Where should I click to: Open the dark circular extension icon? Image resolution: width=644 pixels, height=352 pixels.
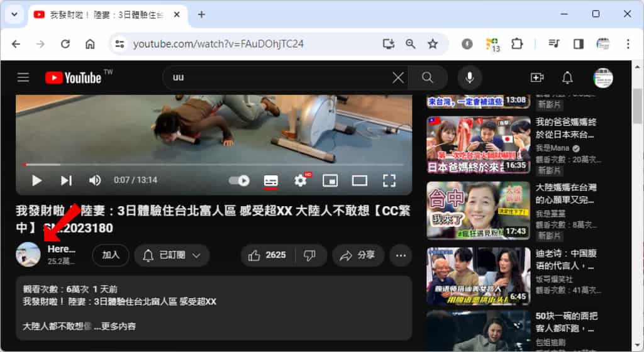coord(467,44)
